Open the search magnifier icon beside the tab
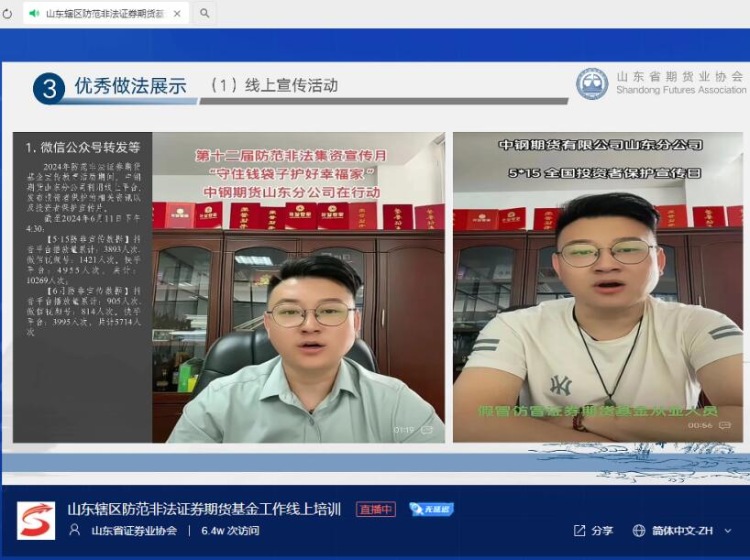750x560 pixels. pyautogui.click(x=204, y=14)
